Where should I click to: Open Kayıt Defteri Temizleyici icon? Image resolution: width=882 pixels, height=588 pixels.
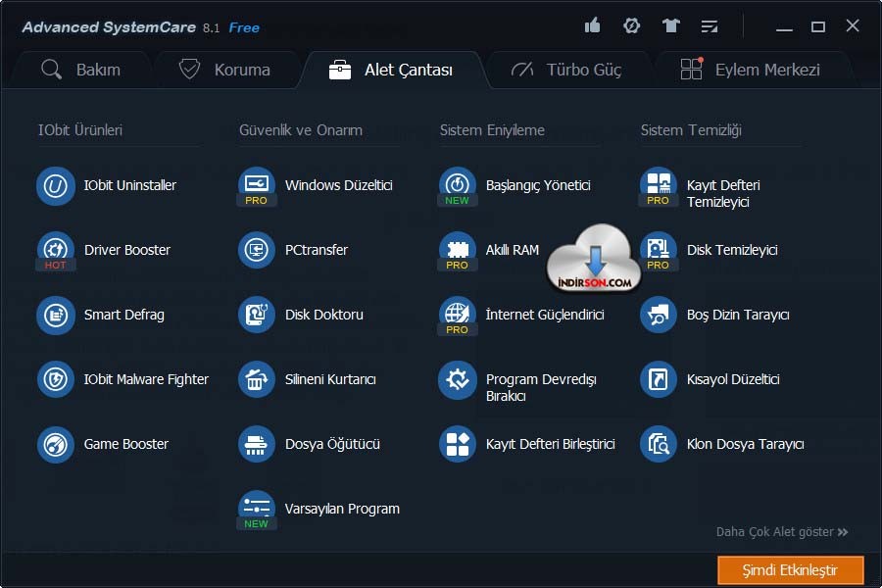(659, 185)
